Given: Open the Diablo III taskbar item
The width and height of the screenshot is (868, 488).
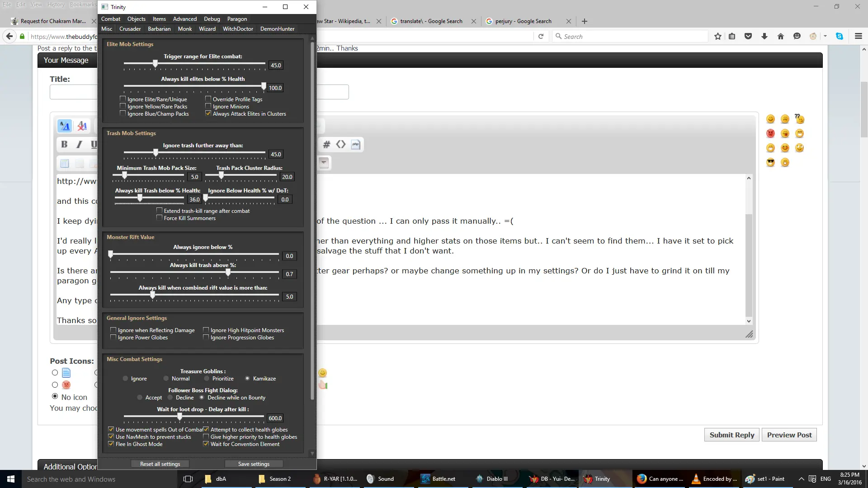Looking at the screenshot, I should pyautogui.click(x=493, y=479).
